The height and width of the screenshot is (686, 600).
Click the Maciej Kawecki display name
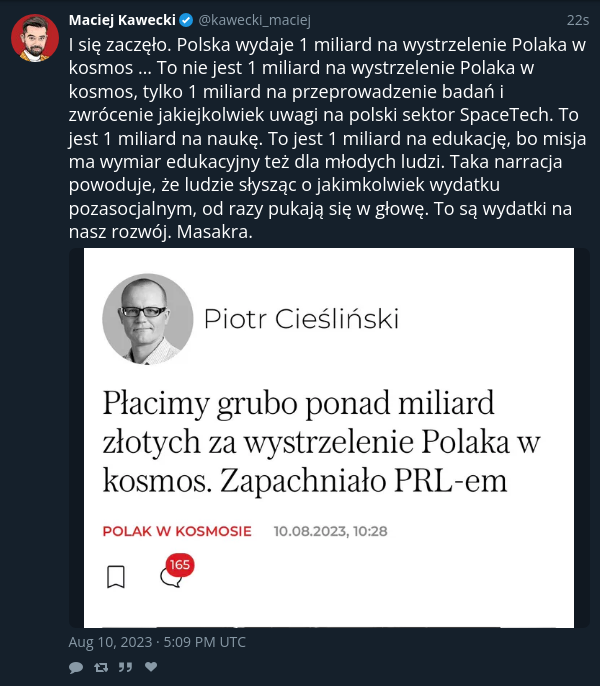click(x=122, y=20)
